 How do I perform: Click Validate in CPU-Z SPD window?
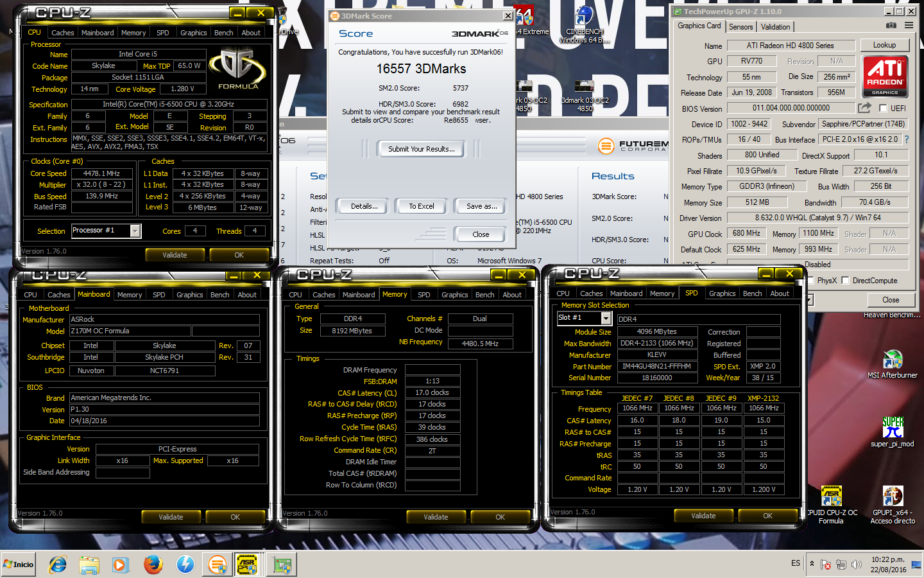(703, 516)
